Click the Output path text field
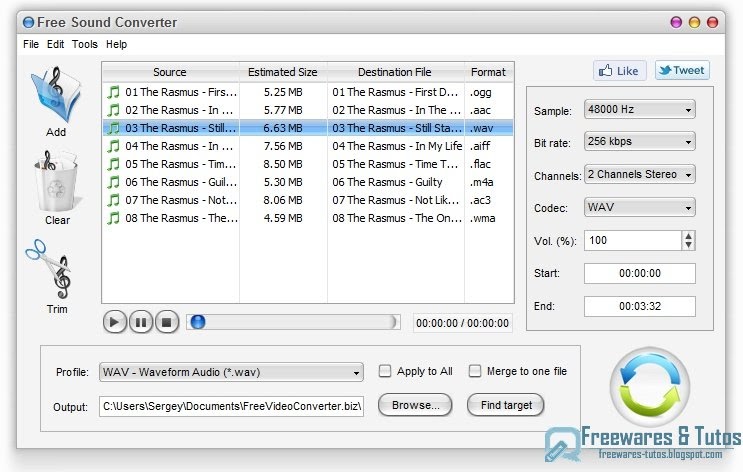The height and width of the screenshot is (472, 743). click(231, 406)
